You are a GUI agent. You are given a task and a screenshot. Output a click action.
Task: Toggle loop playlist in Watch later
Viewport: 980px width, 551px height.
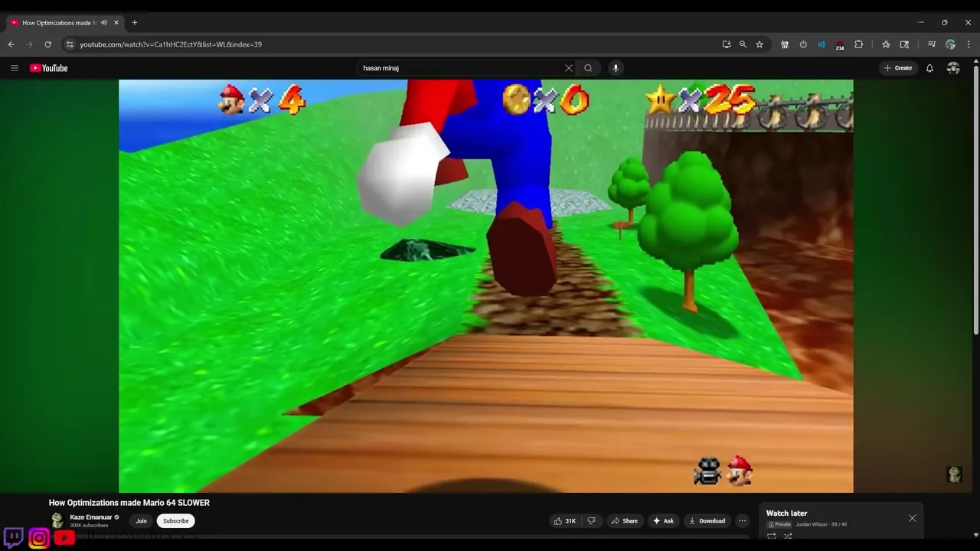[771, 536]
